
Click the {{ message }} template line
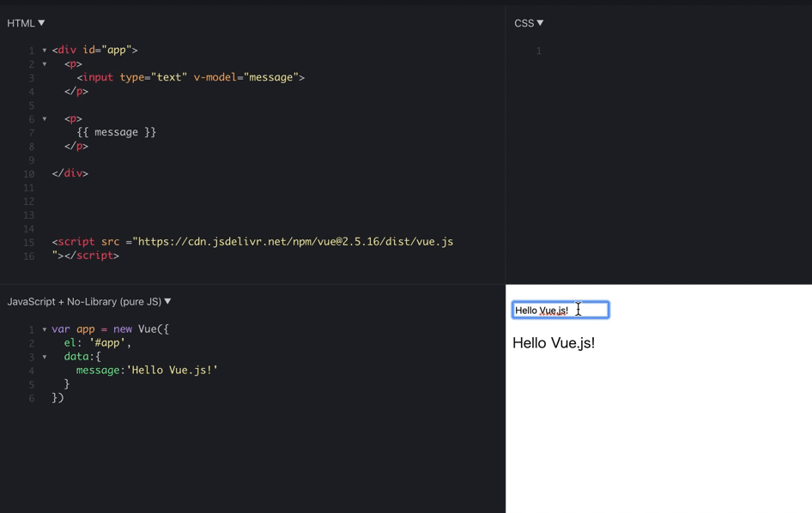(x=117, y=132)
